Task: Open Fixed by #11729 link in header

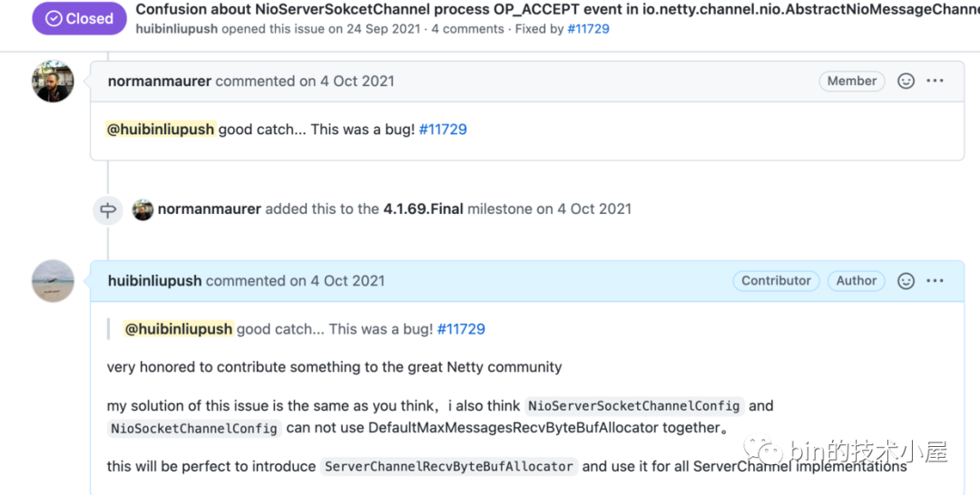Action: click(x=588, y=29)
